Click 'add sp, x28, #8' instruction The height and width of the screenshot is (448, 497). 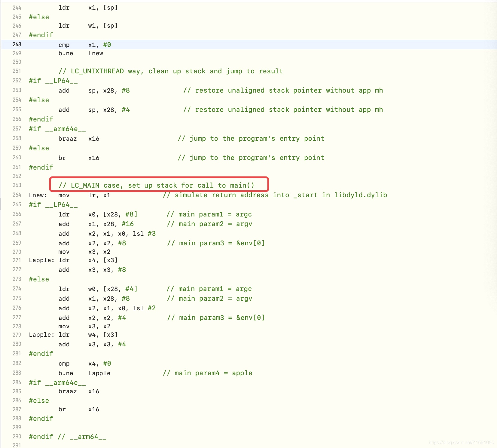point(94,91)
